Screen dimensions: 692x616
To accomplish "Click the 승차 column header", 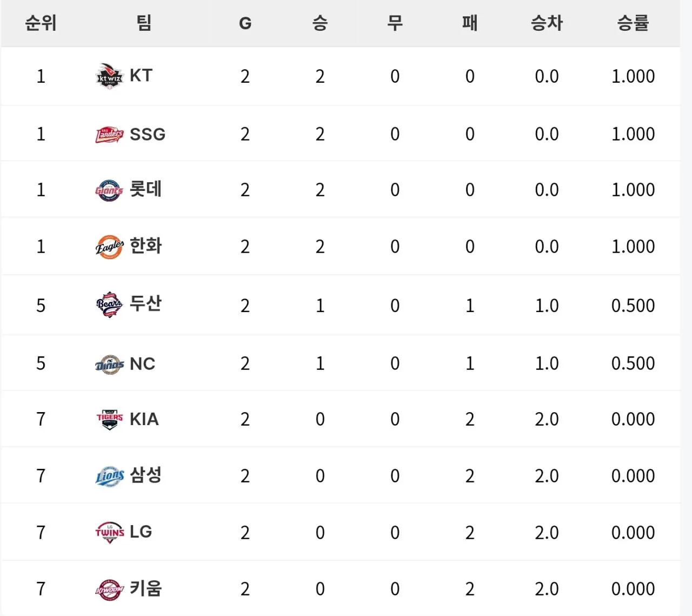I will pos(547,23).
